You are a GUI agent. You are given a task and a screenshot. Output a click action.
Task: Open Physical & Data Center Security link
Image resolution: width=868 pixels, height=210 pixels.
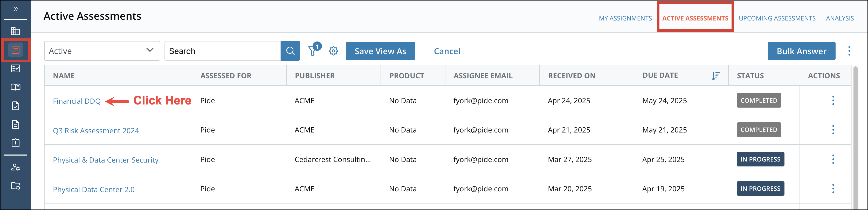(106, 160)
